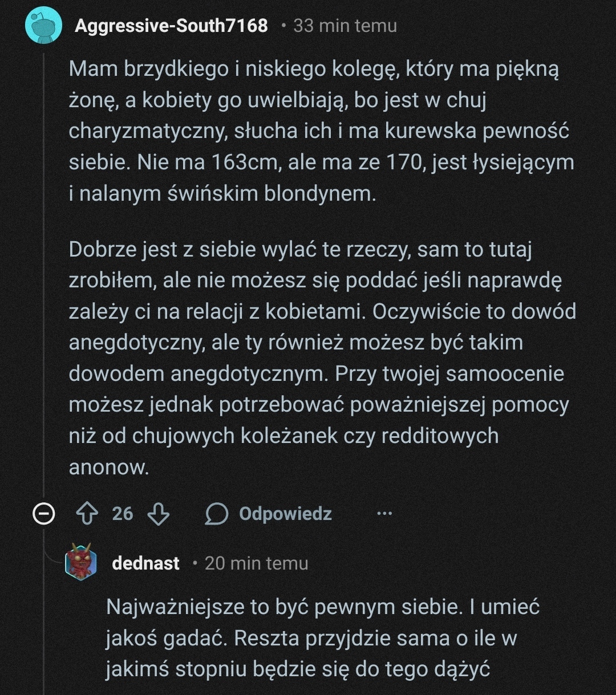Collapse the comment thread with minus button
This screenshot has width=616, height=695.
pyautogui.click(x=44, y=514)
